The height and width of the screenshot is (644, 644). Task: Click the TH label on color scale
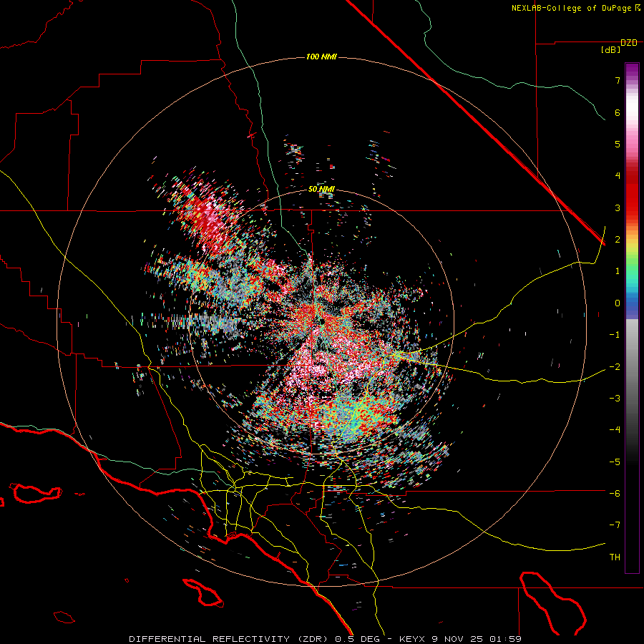[615, 557]
